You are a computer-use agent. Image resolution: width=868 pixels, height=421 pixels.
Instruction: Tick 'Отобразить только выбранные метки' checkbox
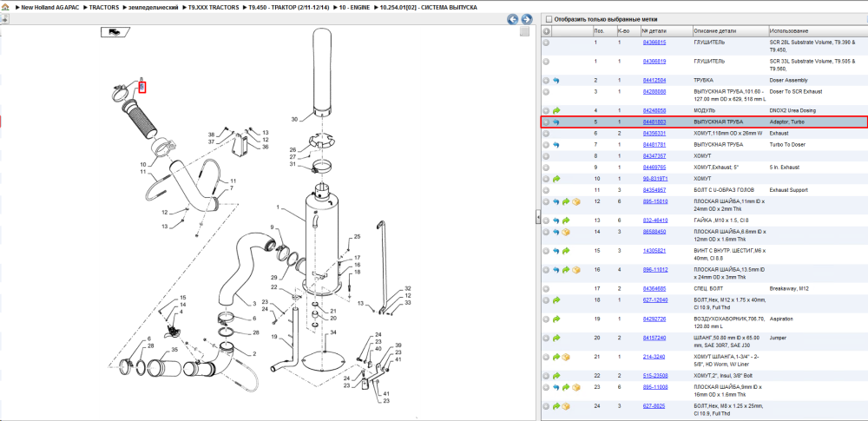tap(549, 19)
